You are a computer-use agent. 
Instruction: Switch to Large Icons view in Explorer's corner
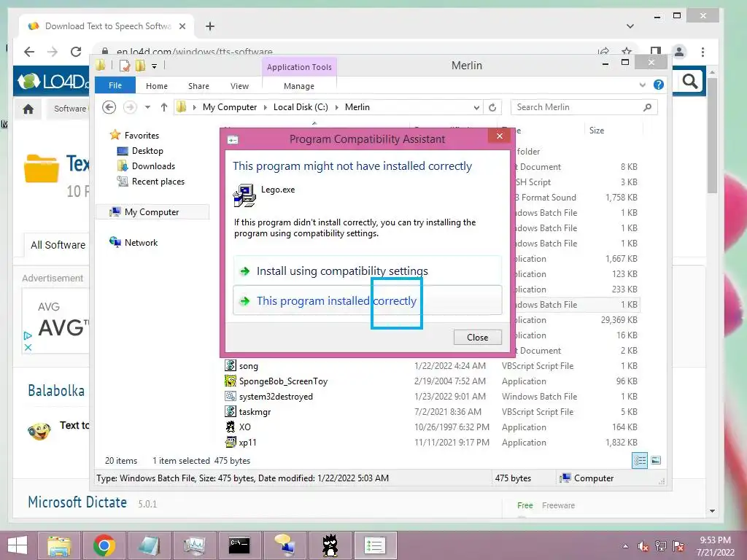click(x=656, y=460)
